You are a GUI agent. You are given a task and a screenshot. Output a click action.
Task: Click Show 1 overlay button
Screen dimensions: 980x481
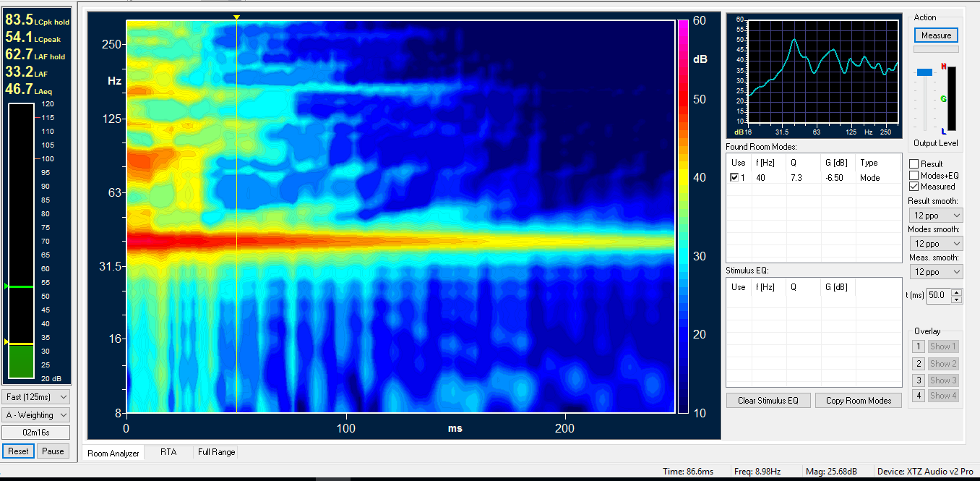[943, 346]
